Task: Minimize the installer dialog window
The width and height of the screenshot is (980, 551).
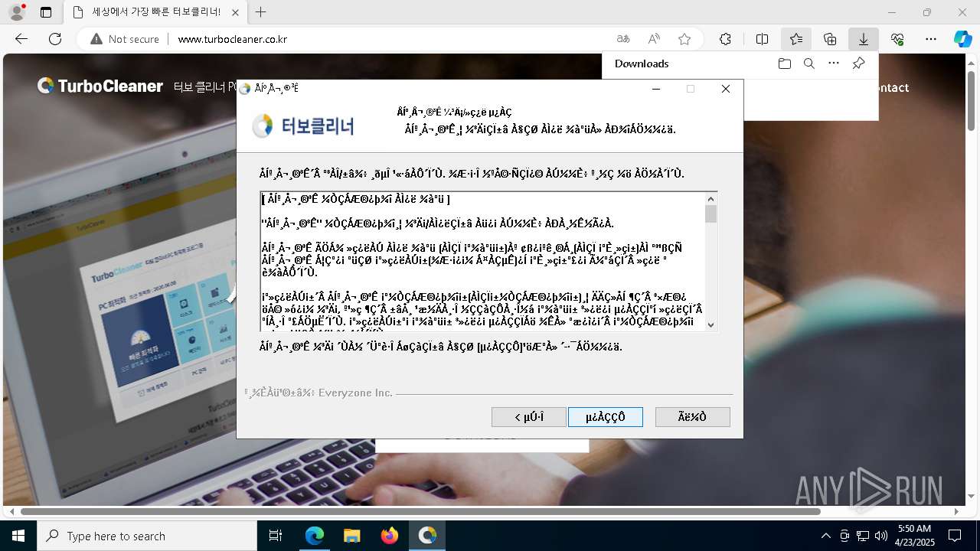Action: (656, 89)
